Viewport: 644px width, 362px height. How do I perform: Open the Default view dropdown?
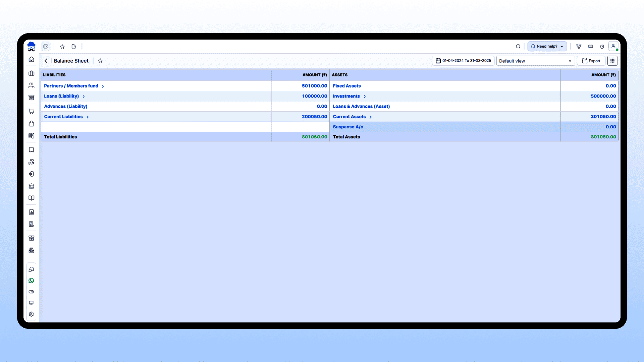coord(535,61)
